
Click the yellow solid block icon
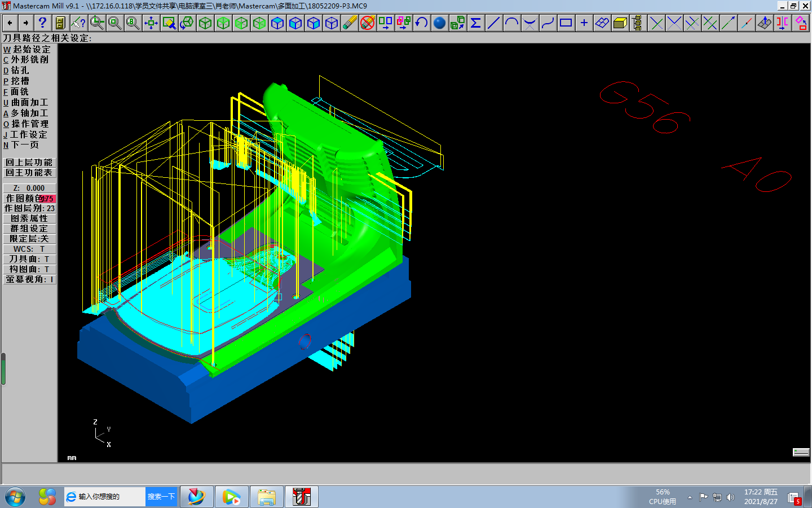[620, 23]
